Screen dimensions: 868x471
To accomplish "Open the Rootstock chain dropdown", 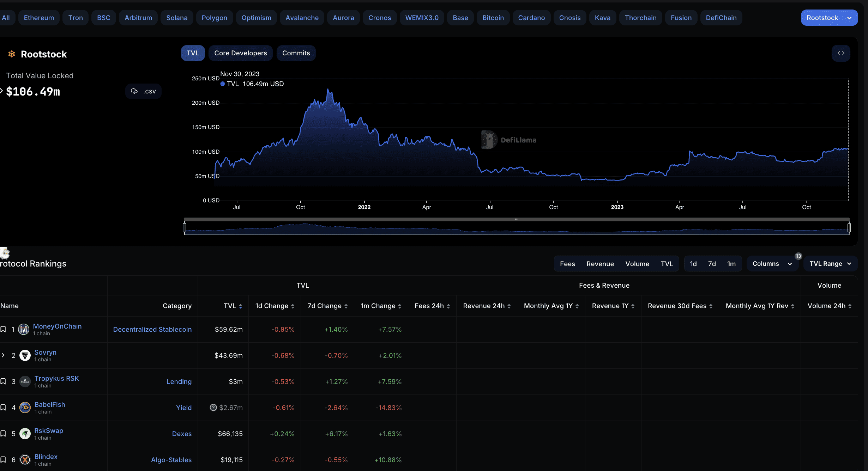I will coord(829,18).
